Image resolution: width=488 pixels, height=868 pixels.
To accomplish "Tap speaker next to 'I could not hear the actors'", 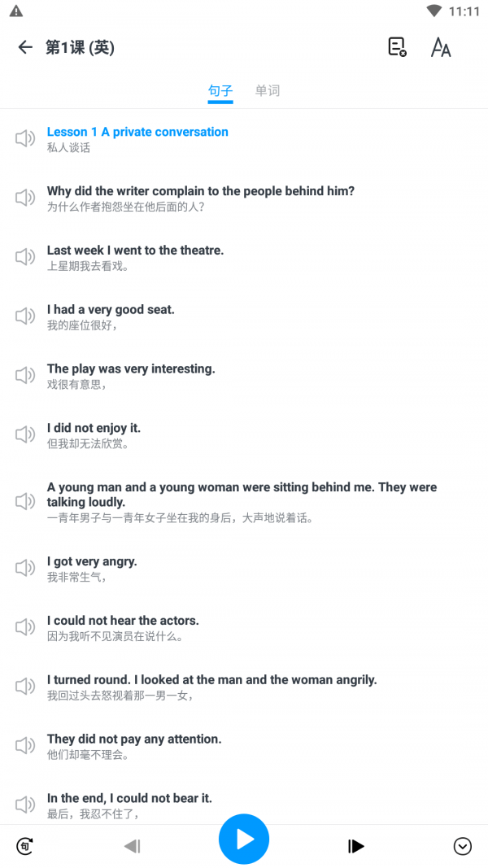I will pos(25,627).
